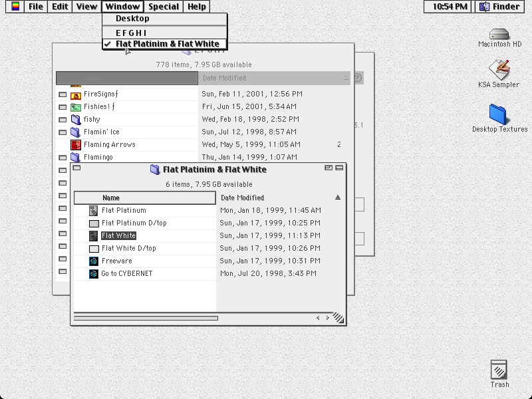Close the Flat Platinim & Flat White window
The width and height of the screenshot is (532, 399).
[x=76, y=168]
